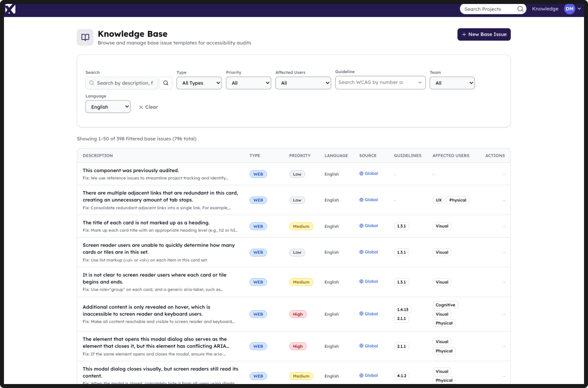Click the X icon next to Clear

pyautogui.click(x=141, y=107)
